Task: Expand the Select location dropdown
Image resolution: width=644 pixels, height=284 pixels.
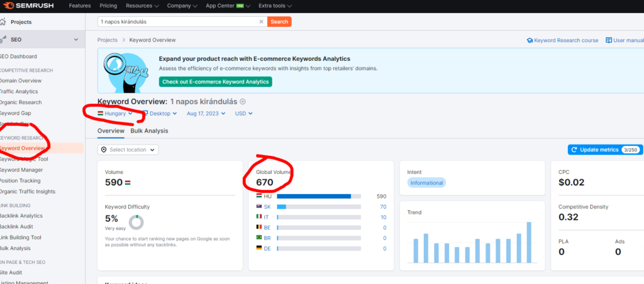Action: pyautogui.click(x=128, y=150)
